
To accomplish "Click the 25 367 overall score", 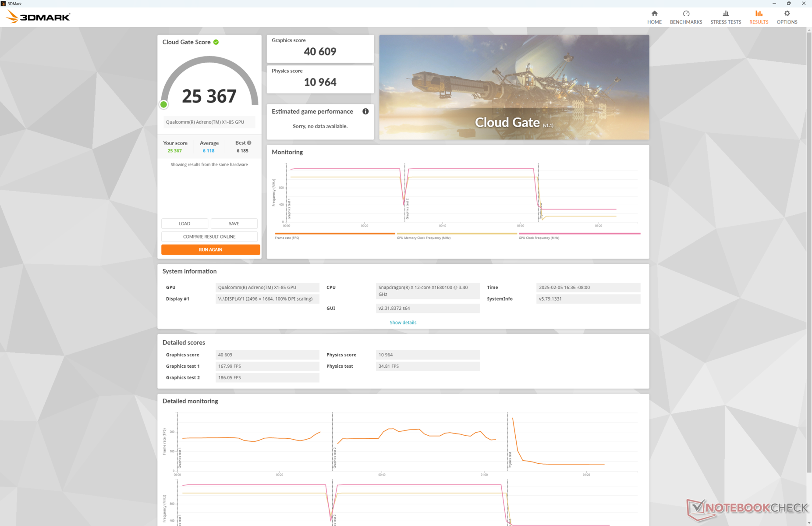I will click(x=209, y=96).
